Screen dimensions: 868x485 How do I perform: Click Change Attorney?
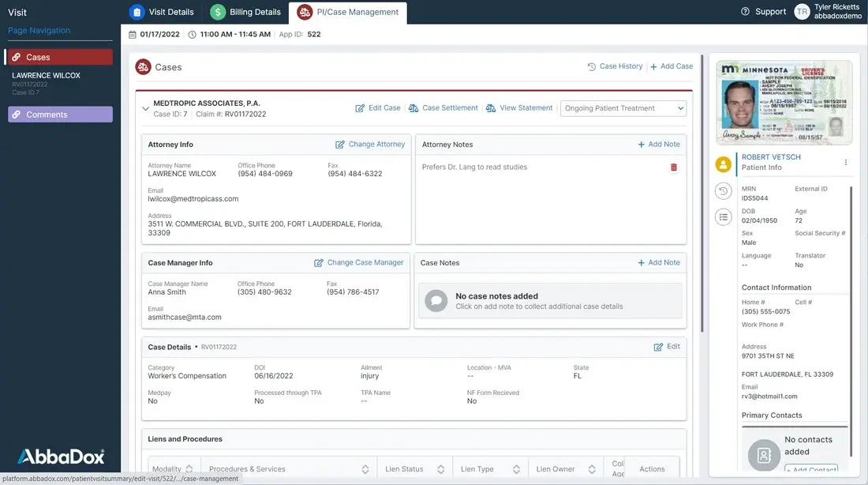pyautogui.click(x=370, y=145)
